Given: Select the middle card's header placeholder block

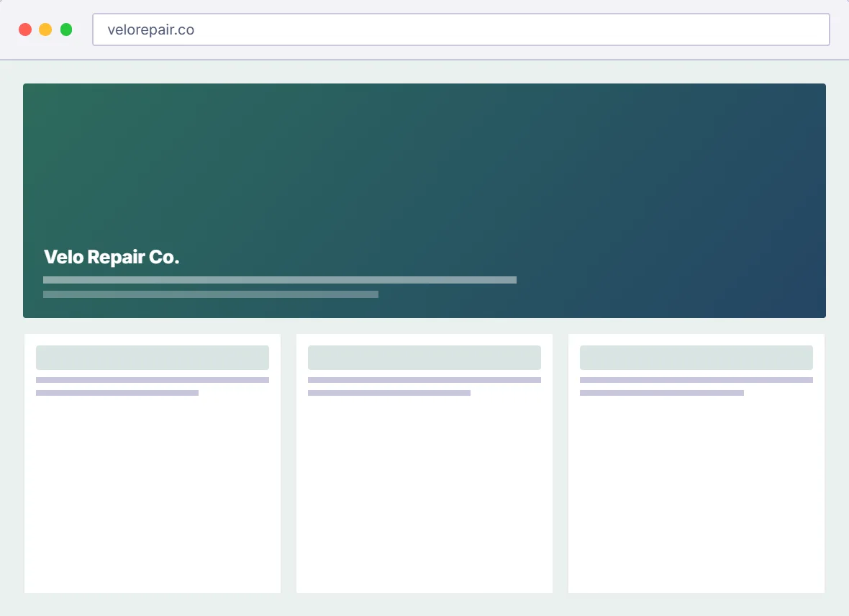Looking at the screenshot, I should click(424, 358).
